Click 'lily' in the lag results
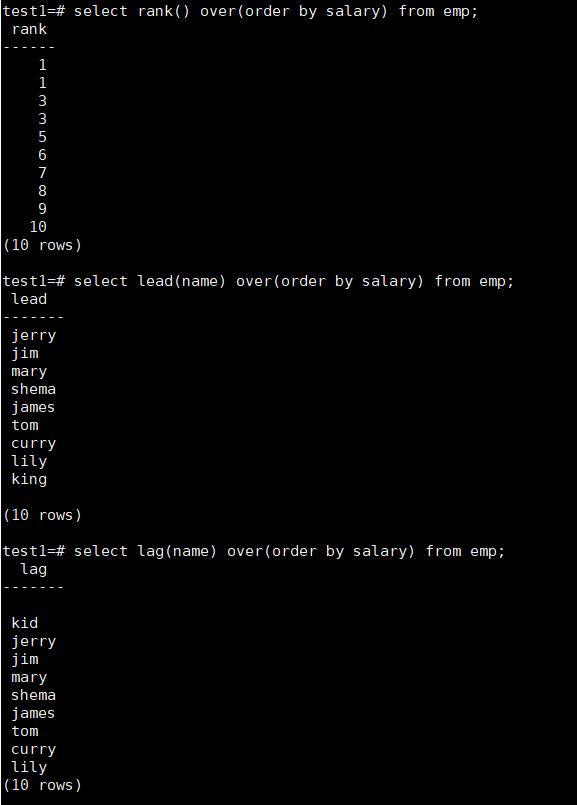Screen dimensions: 577x805 pyautogui.click(x=29, y=767)
